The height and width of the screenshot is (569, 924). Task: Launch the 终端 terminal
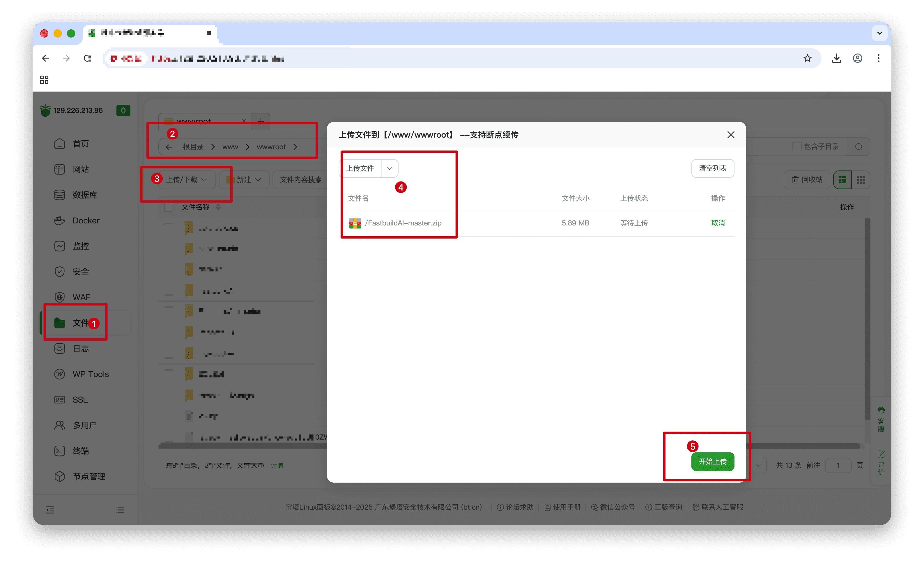(x=81, y=450)
